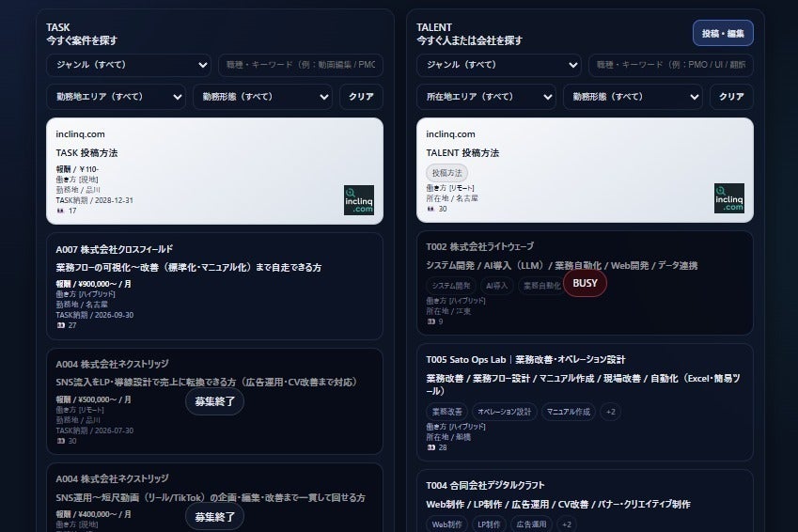This screenshot has width=798, height=532.
Task: Open 所在地エリア（すべて）dropdown
Action: pos(486,97)
